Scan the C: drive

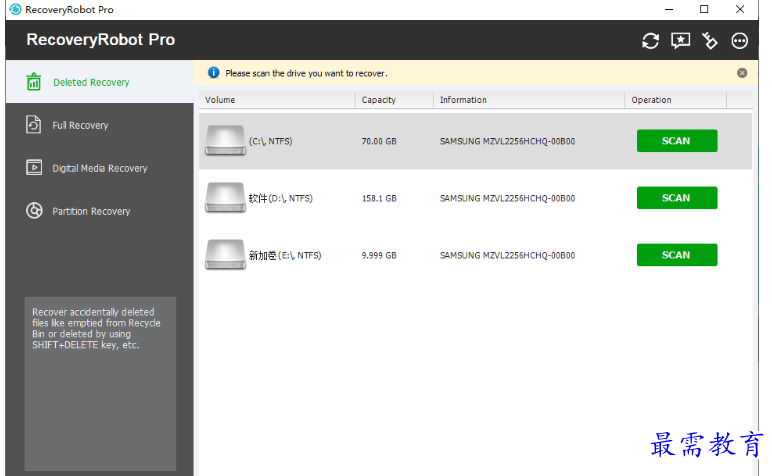tap(676, 141)
